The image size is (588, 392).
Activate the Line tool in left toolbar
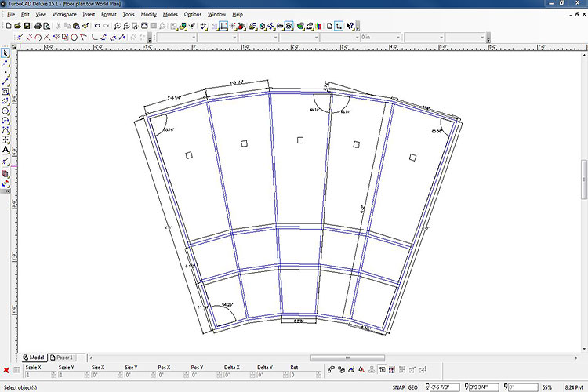[x=5, y=82]
